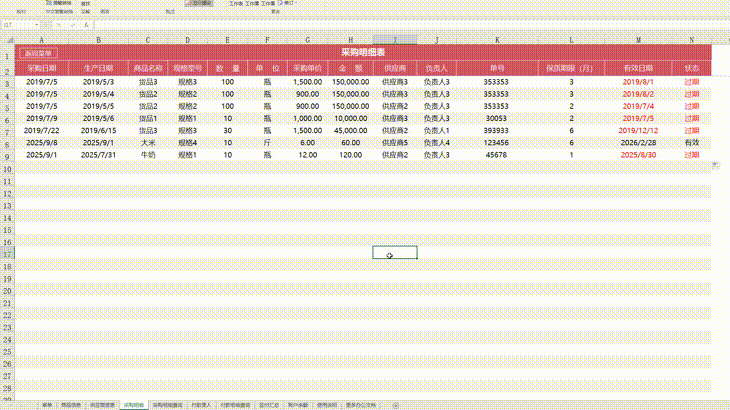Click the formula bar enter checkmark icon
This screenshot has height=410, width=730.
click(x=72, y=25)
